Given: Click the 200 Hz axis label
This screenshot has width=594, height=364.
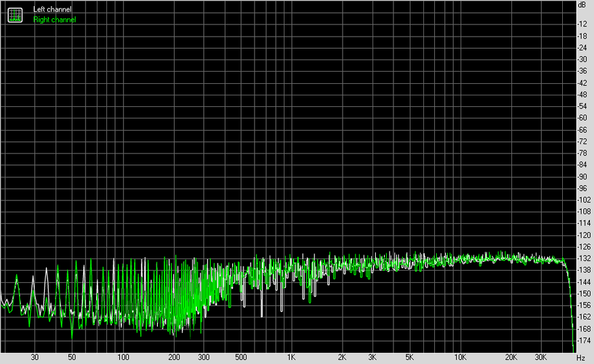Looking at the screenshot, I should click(174, 357).
